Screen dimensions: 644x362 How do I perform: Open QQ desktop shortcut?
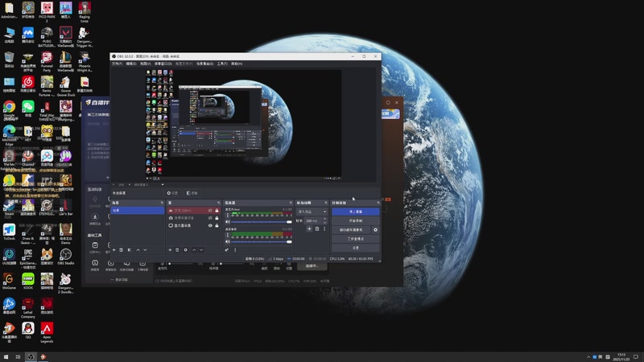pos(28,331)
